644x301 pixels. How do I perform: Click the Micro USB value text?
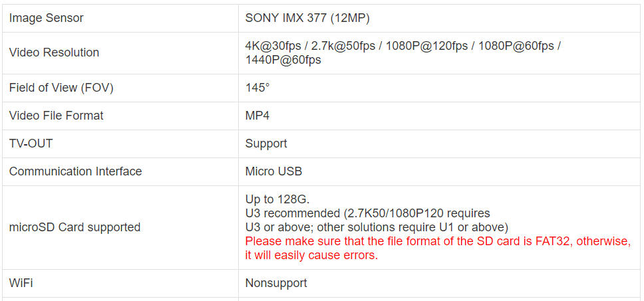point(273,171)
